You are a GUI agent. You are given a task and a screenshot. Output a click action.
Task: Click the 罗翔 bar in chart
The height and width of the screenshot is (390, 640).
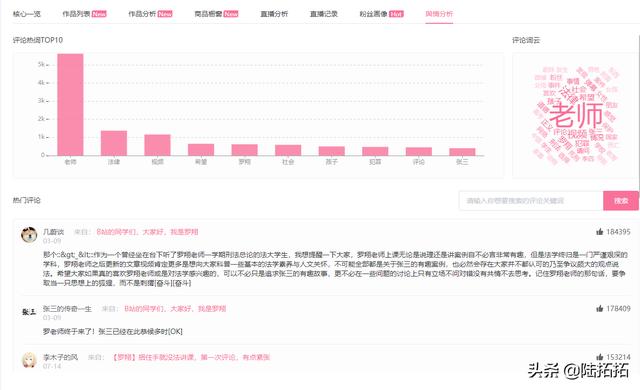coord(244,150)
